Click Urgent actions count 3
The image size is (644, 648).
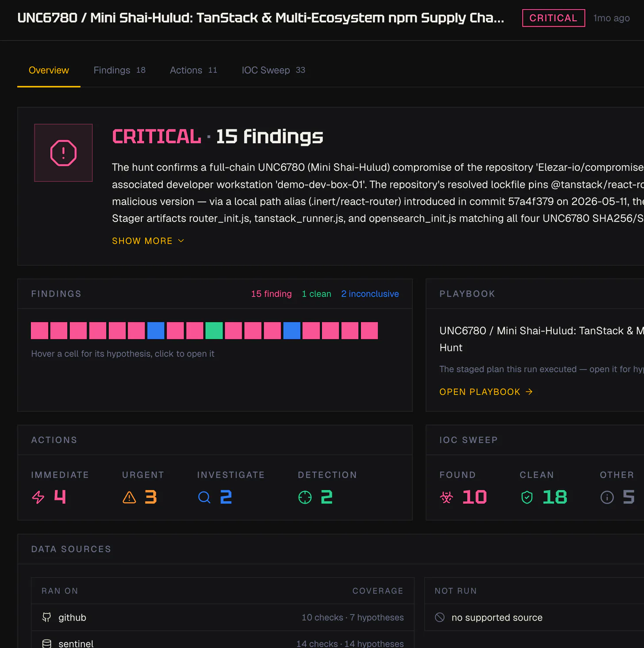click(x=151, y=497)
